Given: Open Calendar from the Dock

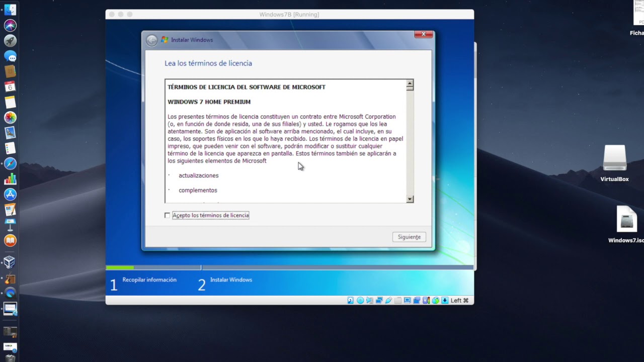Looking at the screenshot, I should 10,86.
